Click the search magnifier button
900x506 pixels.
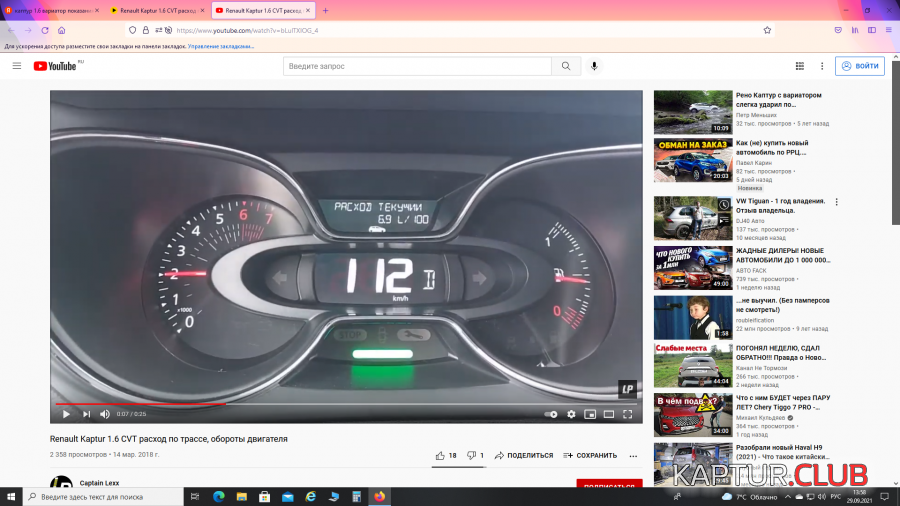[566, 66]
